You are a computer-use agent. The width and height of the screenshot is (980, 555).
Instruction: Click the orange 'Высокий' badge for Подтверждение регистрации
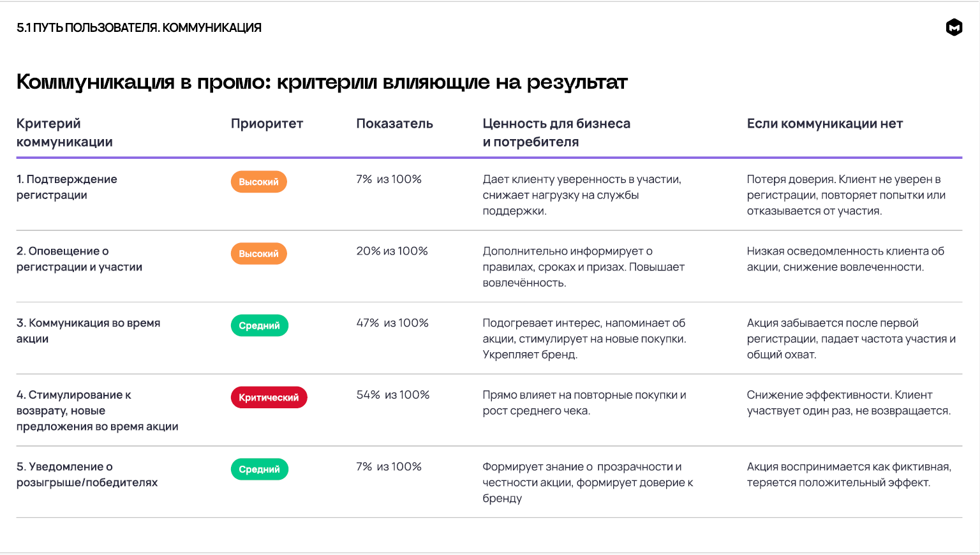pyautogui.click(x=258, y=182)
